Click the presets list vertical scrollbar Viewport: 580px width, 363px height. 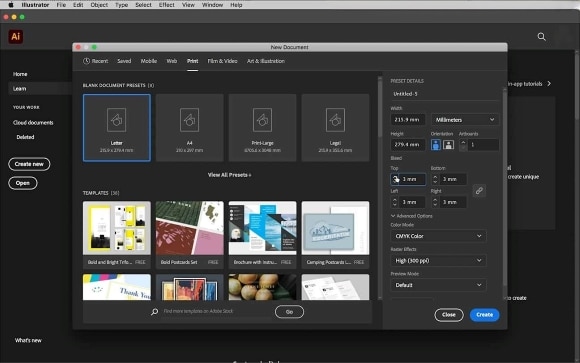(x=380, y=107)
